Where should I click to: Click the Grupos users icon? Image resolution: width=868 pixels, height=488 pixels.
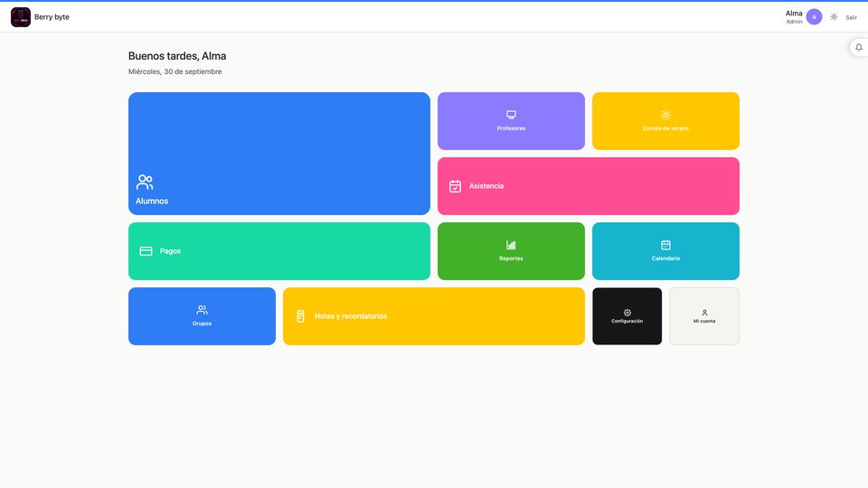[x=202, y=310]
